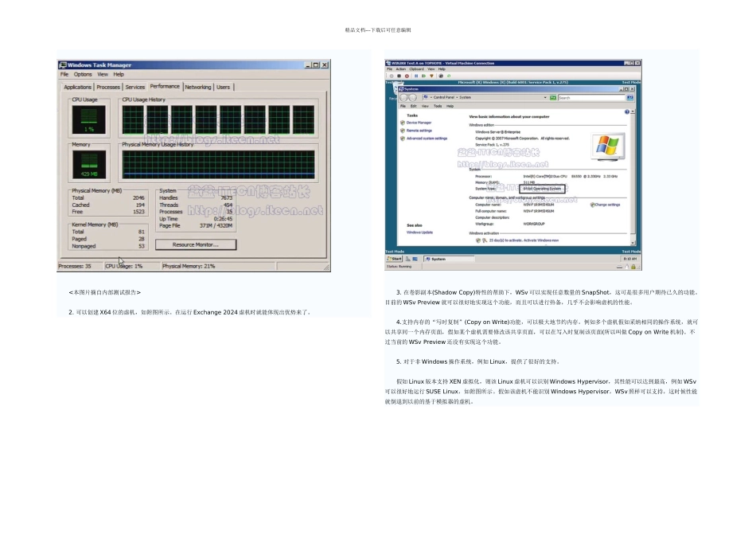Click the keyboard icon in VM status bar
The image size is (756, 535).
tap(619, 267)
